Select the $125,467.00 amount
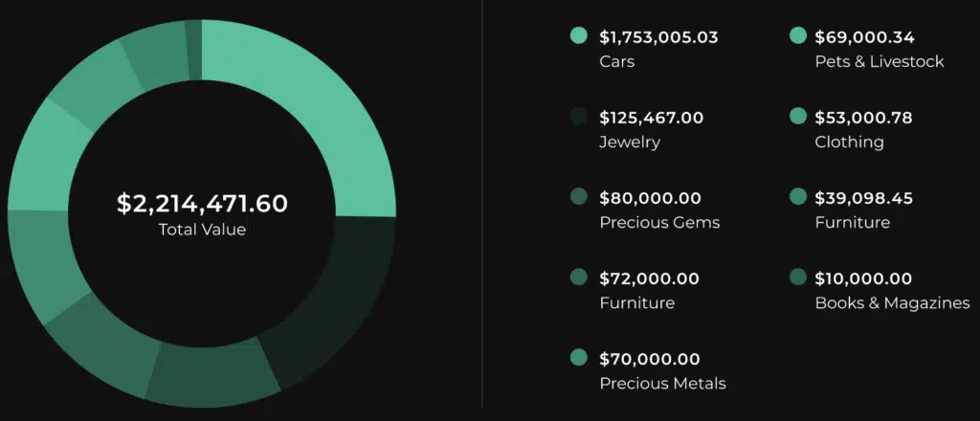This screenshot has height=421, width=980. [x=651, y=118]
